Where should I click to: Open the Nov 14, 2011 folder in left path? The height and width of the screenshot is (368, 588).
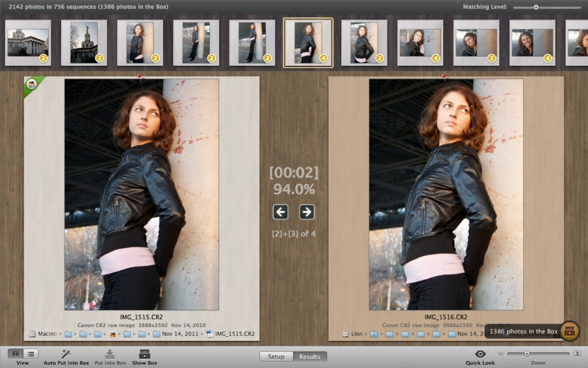pyautogui.click(x=175, y=334)
